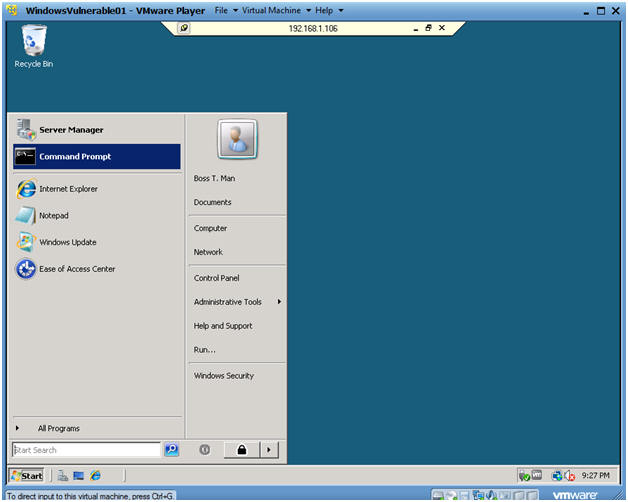Launch Windows Update from Start menu

(97, 242)
